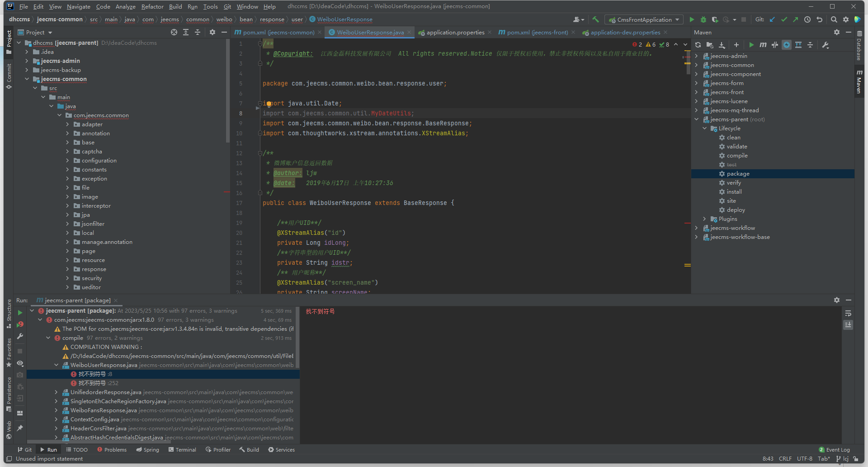Viewport: 868px width, 467px height.
Task: Expand the jeecms-admin folder in Project tree
Action: click(27, 61)
